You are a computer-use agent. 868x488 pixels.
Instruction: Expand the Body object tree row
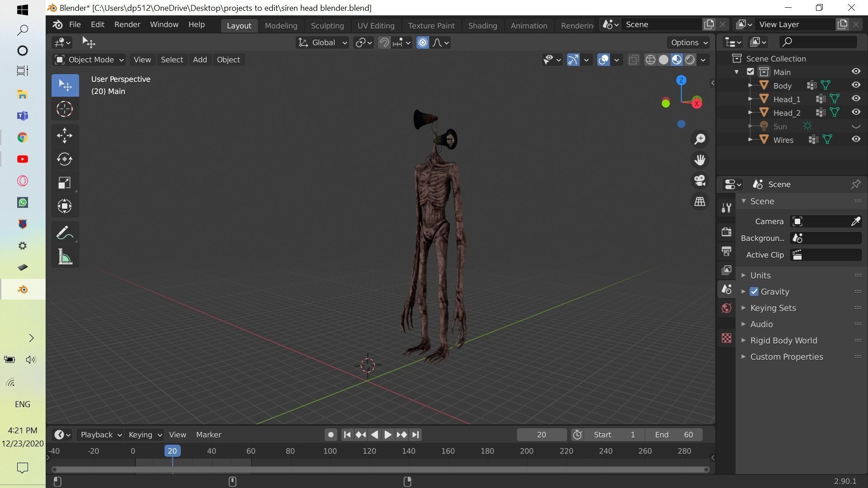tap(750, 85)
